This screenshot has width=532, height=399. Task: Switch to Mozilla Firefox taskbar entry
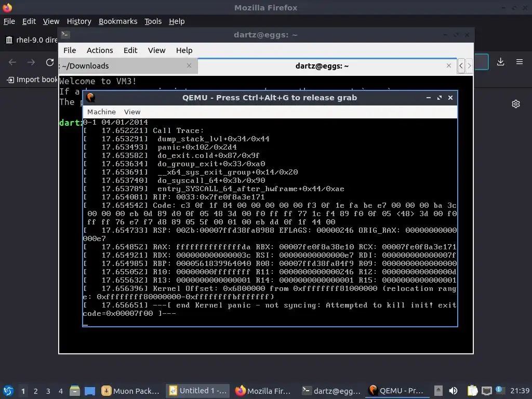pyautogui.click(x=264, y=391)
